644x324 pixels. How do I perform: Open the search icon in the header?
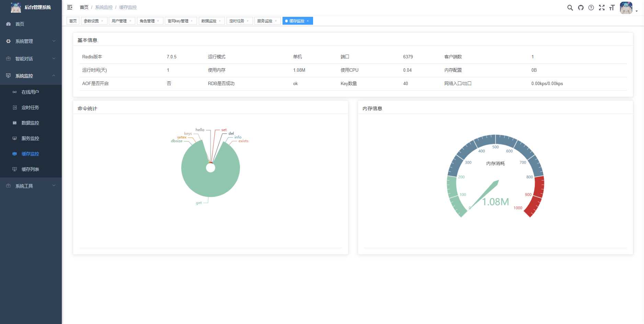click(570, 7)
